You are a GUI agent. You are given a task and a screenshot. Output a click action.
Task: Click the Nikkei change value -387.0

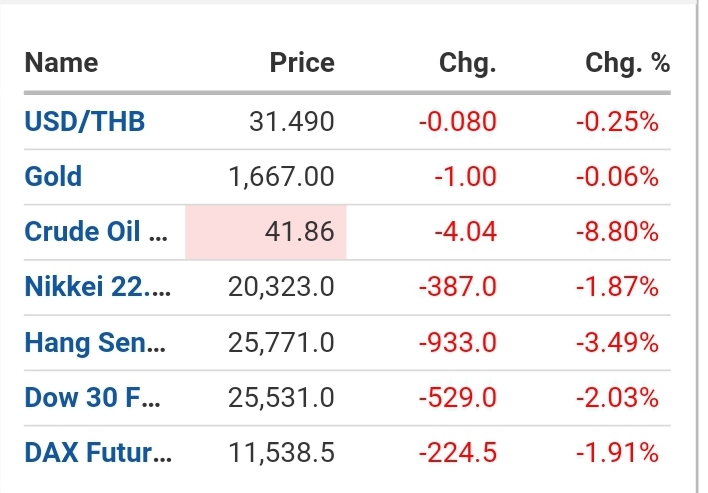click(x=458, y=287)
